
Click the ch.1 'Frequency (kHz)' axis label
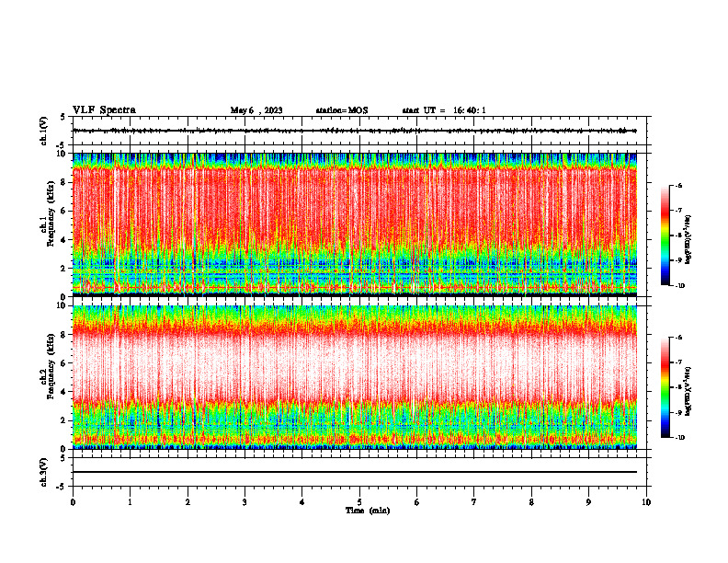point(50,213)
